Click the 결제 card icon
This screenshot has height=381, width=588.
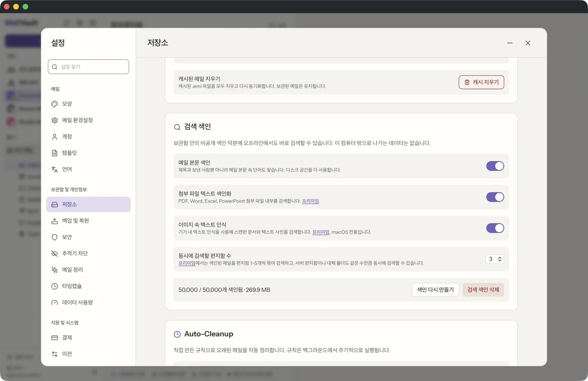point(55,338)
